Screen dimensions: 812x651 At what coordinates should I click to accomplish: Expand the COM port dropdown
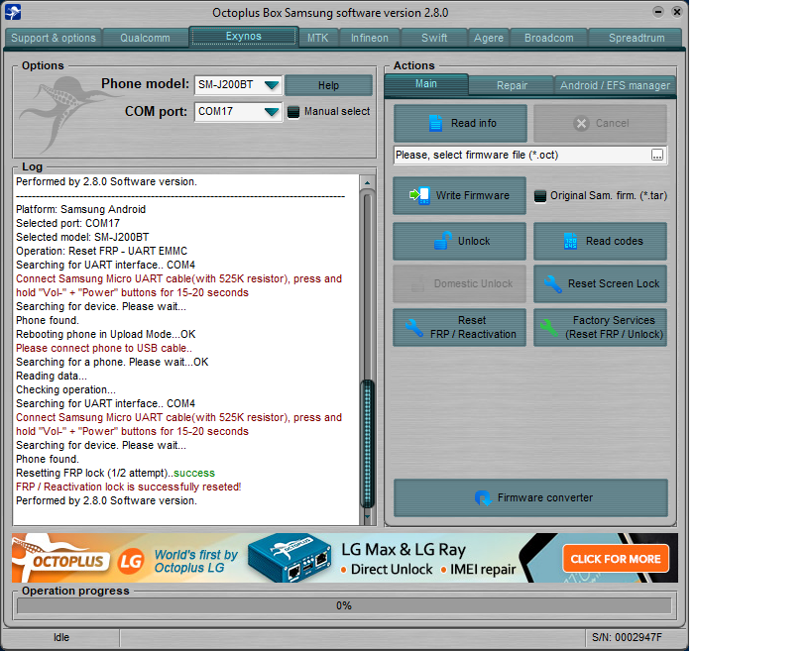click(x=272, y=112)
